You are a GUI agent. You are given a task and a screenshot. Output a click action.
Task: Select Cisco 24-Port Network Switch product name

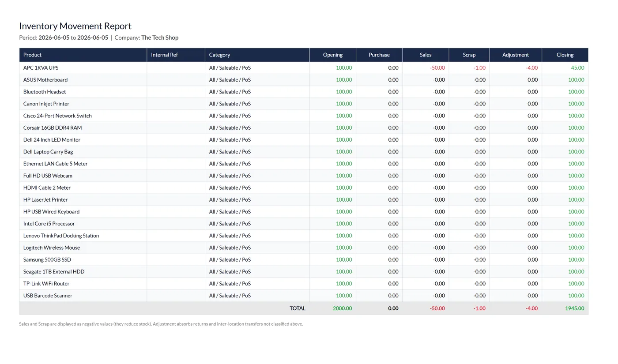(57, 116)
